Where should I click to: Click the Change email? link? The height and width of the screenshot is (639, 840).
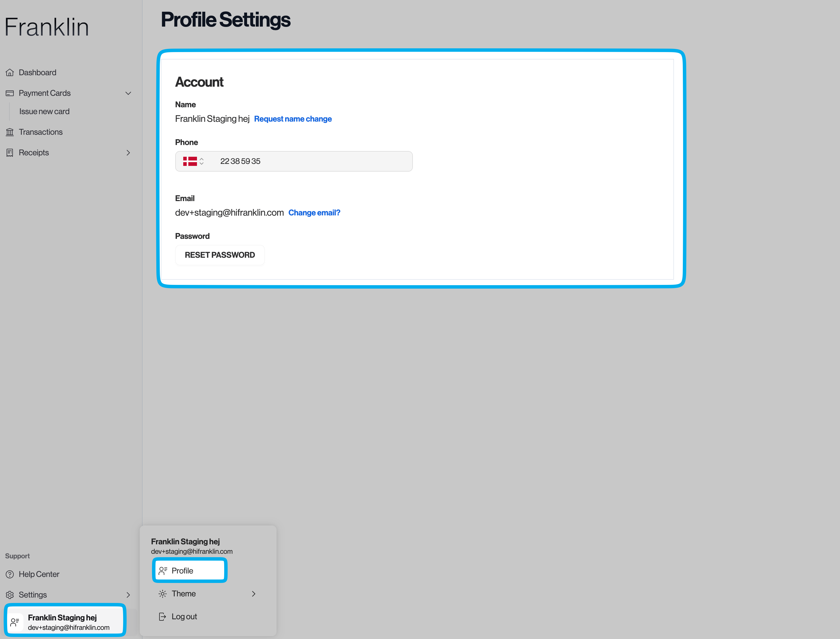314,213
